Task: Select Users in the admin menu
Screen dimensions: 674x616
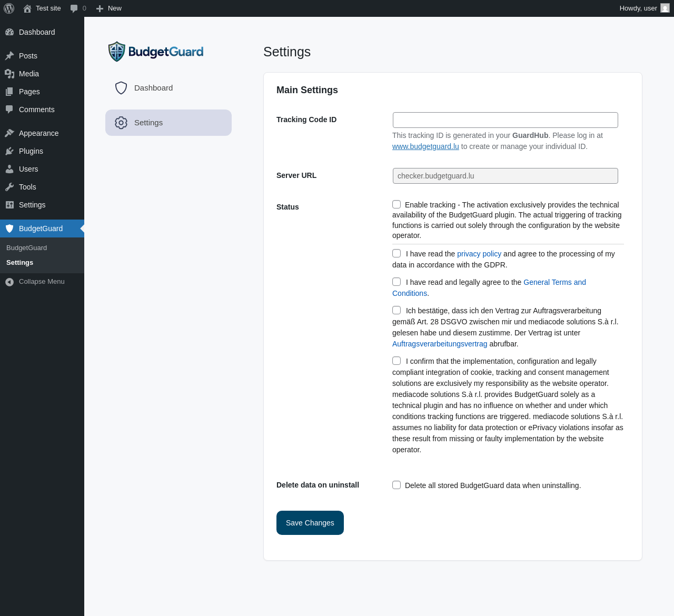Action: coord(42,169)
